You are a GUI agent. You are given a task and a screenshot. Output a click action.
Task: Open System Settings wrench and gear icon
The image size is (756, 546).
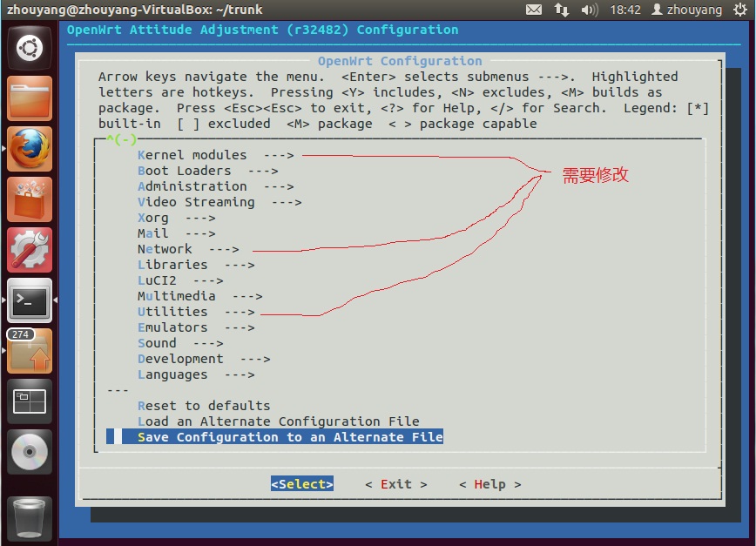[x=30, y=250]
